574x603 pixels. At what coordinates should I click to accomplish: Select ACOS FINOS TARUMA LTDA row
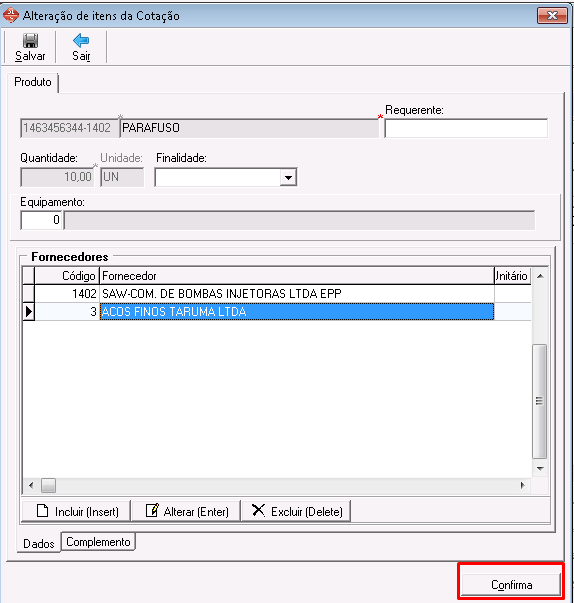click(278, 311)
